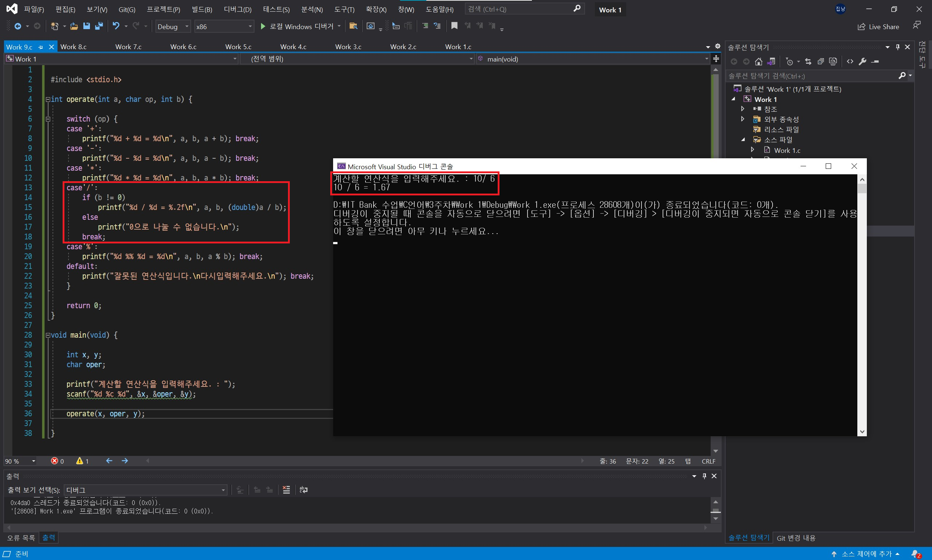The image size is (932, 560).
Task: Open the 디버그(D) menu
Action: click(x=237, y=9)
